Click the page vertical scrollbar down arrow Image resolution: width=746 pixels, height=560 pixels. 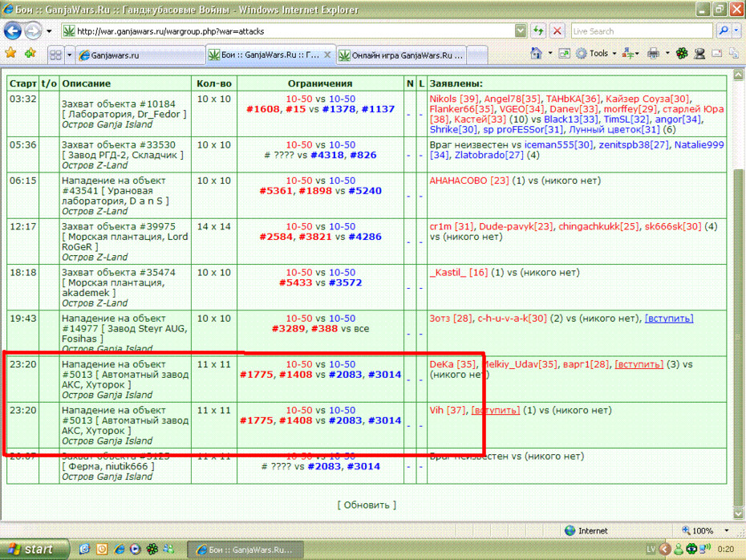click(x=739, y=513)
